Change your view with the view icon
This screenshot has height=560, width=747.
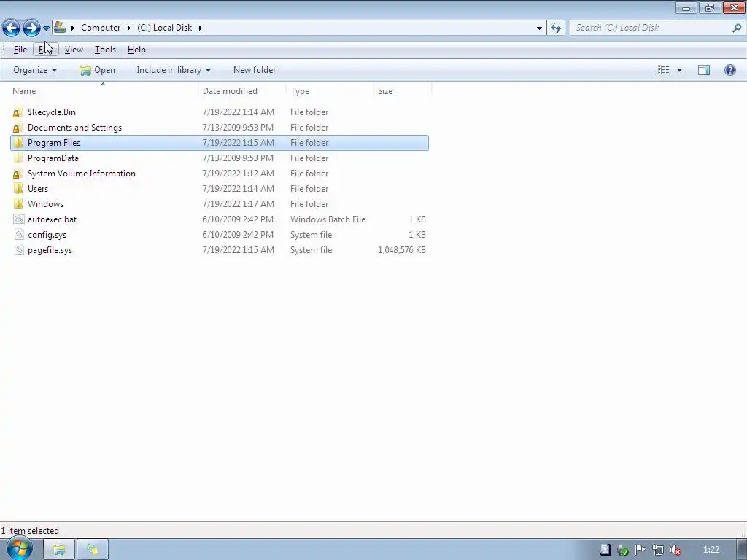(664, 70)
